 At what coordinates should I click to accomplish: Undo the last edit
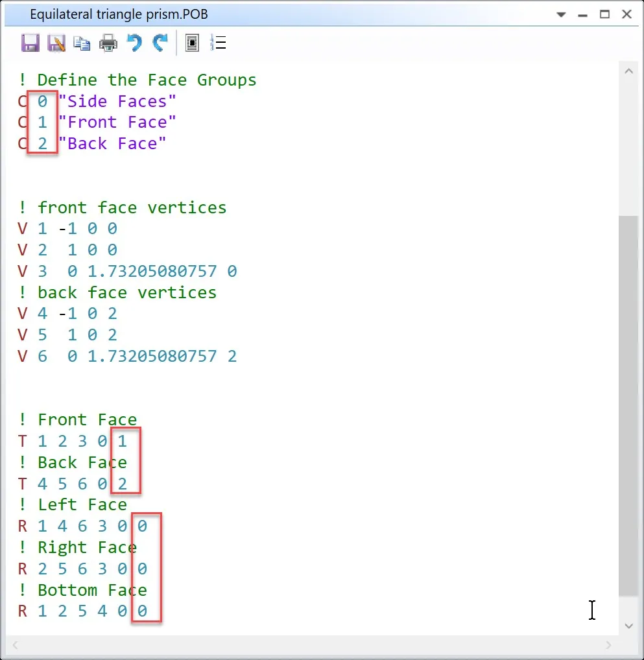(x=134, y=43)
